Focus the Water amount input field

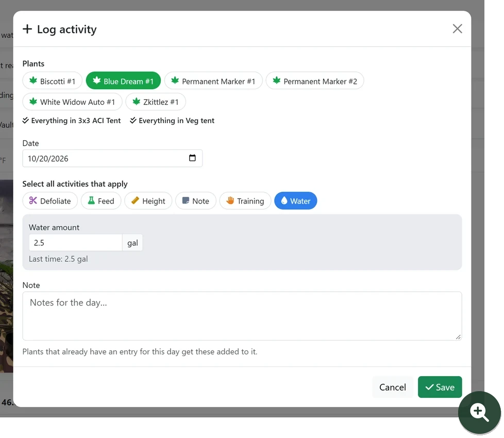[x=76, y=243]
